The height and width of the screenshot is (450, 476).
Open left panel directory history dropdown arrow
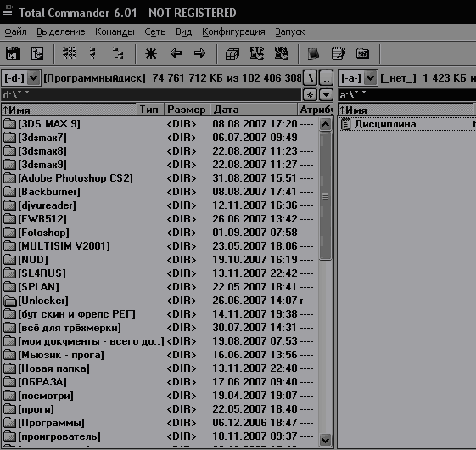point(326,94)
